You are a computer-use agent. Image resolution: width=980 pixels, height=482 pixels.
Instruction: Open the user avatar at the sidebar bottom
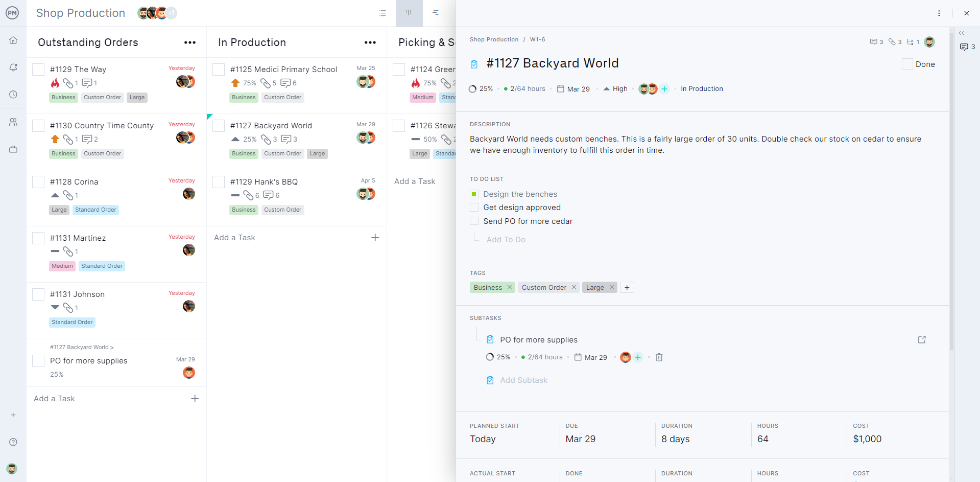[x=12, y=469]
